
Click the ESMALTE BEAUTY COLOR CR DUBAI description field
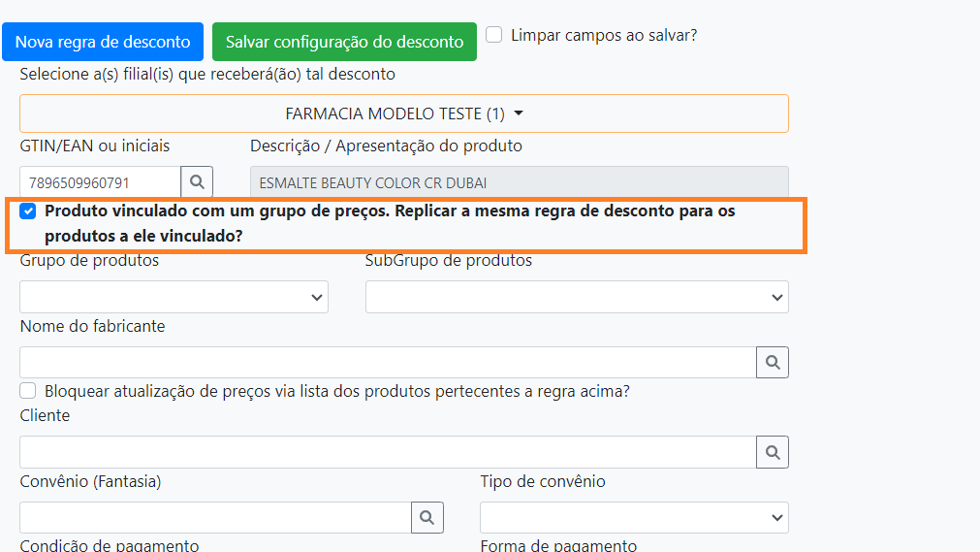pos(519,182)
